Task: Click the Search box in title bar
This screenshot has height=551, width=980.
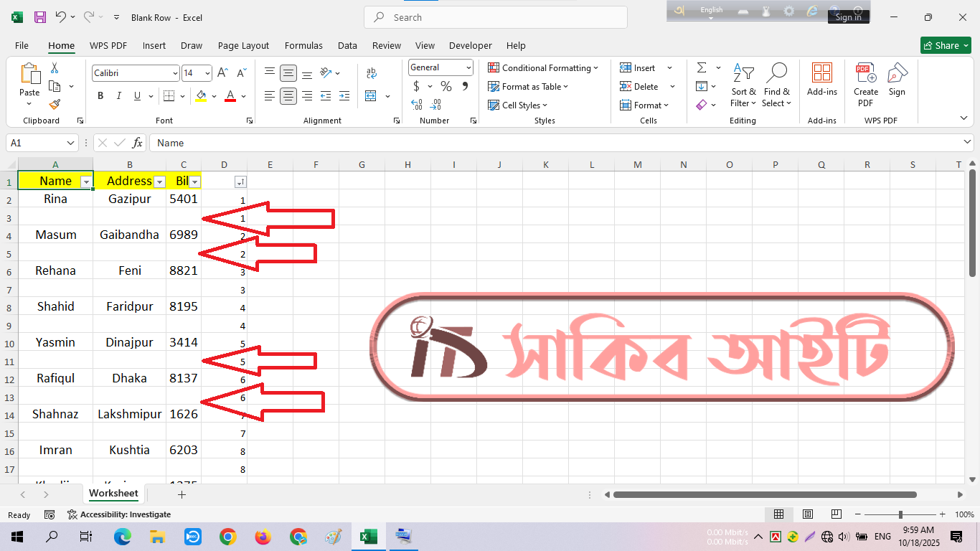Action: [495, 17]
